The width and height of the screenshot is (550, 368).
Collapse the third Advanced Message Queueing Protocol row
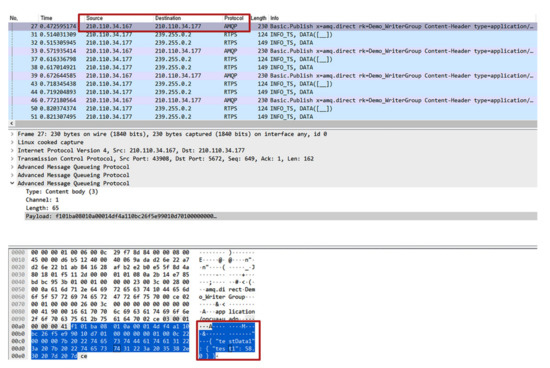click(x=12, y=183)
